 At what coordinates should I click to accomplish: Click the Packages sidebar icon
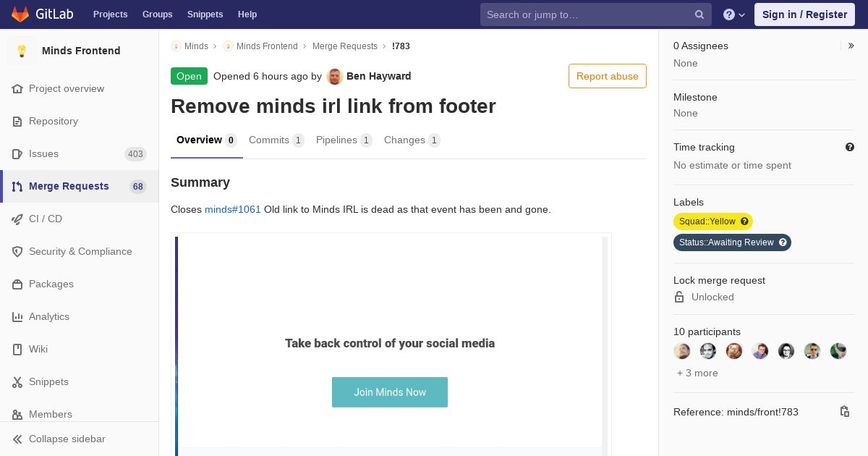[x=17, y=284]
